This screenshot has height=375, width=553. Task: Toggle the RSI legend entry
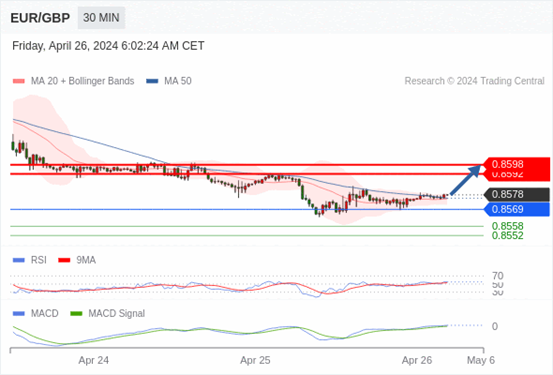pyautogui.click(x=30, y=260)
